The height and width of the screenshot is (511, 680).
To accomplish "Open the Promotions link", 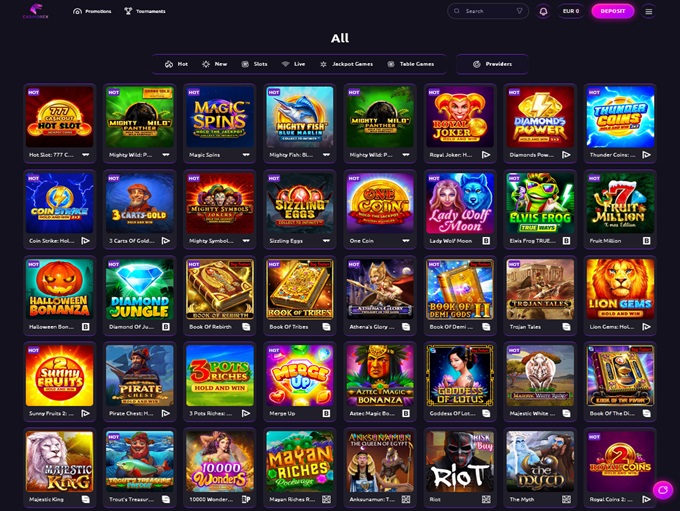I will tap(92, 11).
